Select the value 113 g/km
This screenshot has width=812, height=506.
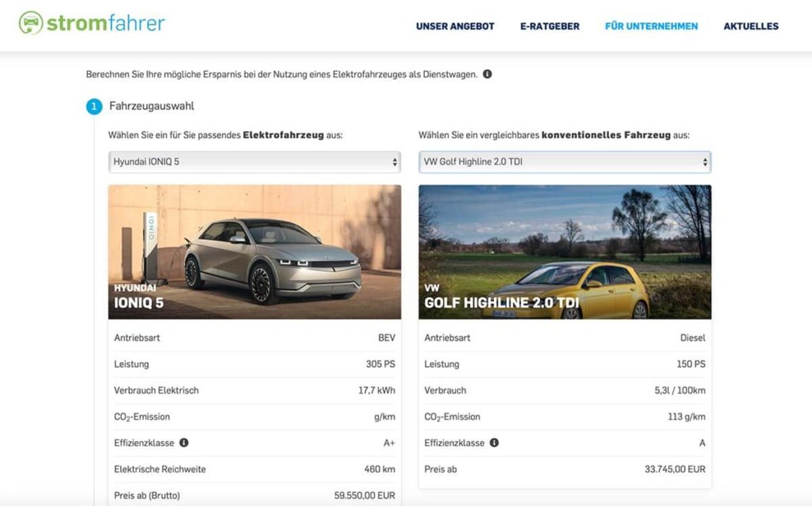tap(687, 417)
